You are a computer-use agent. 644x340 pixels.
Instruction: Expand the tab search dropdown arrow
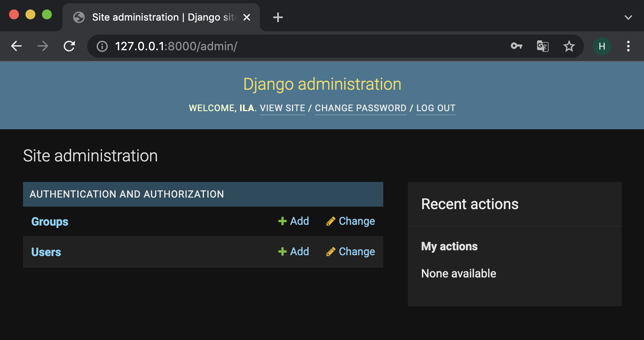628,17
